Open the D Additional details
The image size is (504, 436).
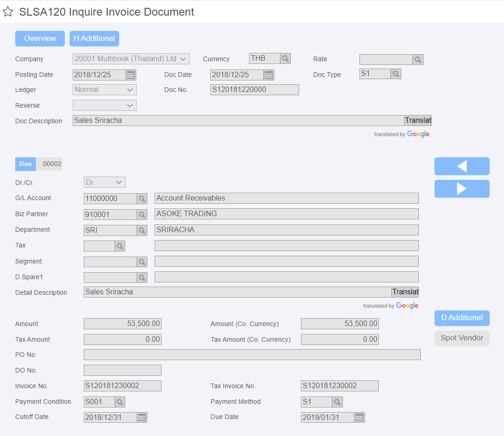tap(462, 318)
